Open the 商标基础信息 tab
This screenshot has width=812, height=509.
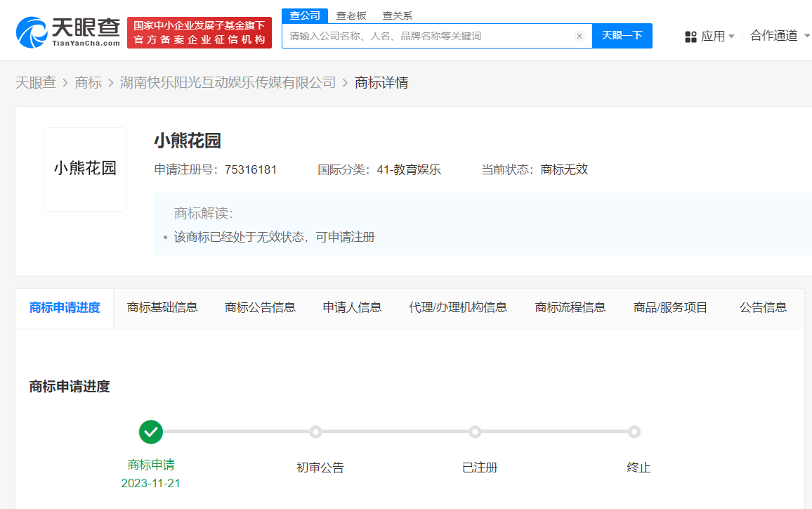[162, 307]
